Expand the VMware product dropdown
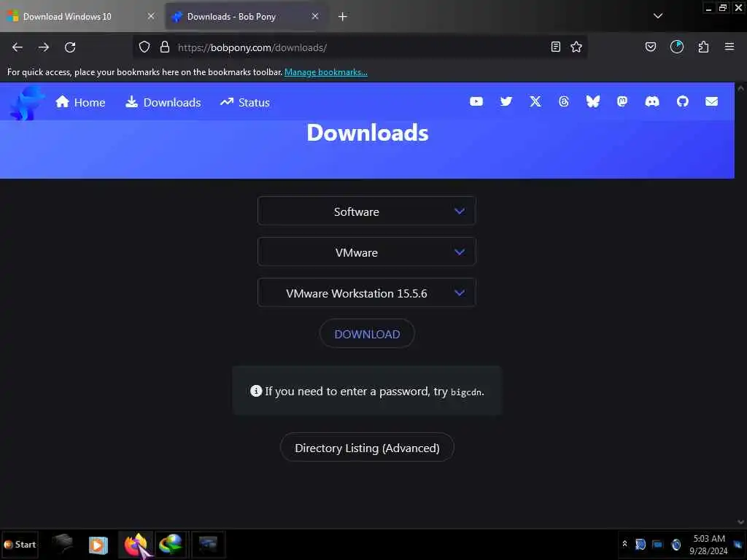Image resolution: width=747 pixels, height=560 pixels. 366,252
